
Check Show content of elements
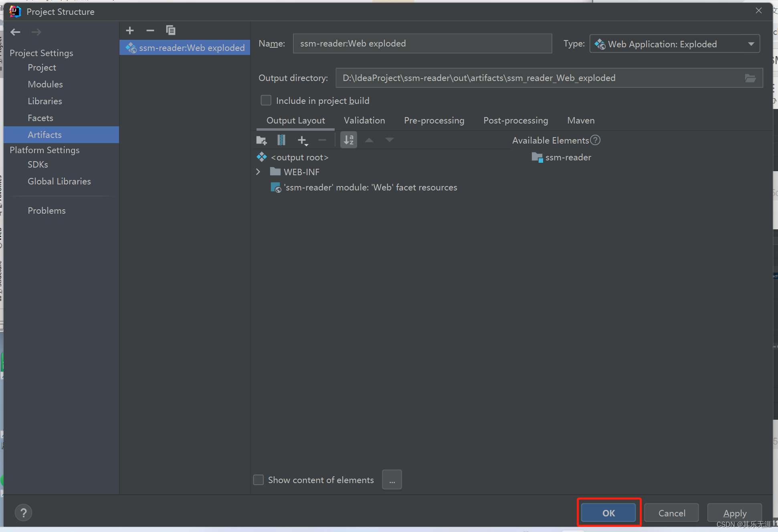click(x=259, y=480)
